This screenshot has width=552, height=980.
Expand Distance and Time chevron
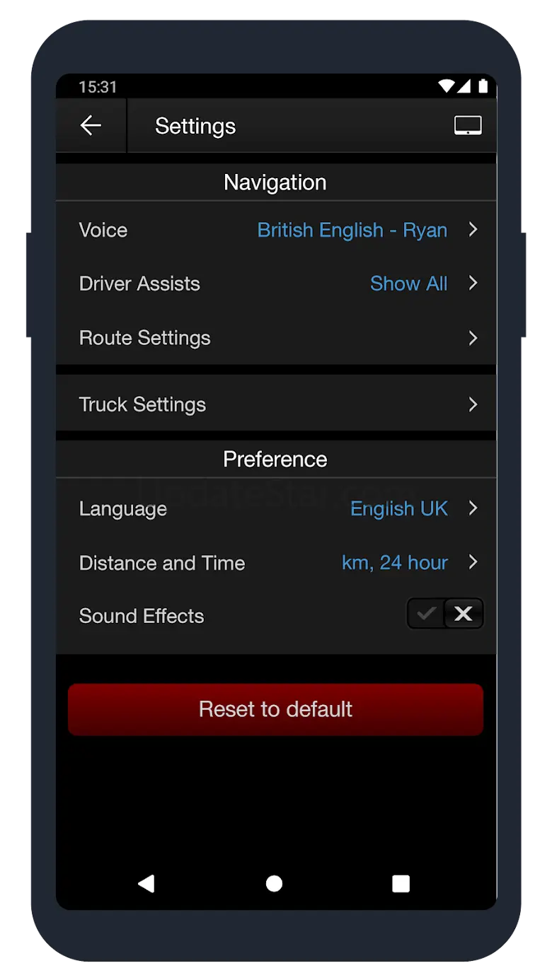point(473,562)
